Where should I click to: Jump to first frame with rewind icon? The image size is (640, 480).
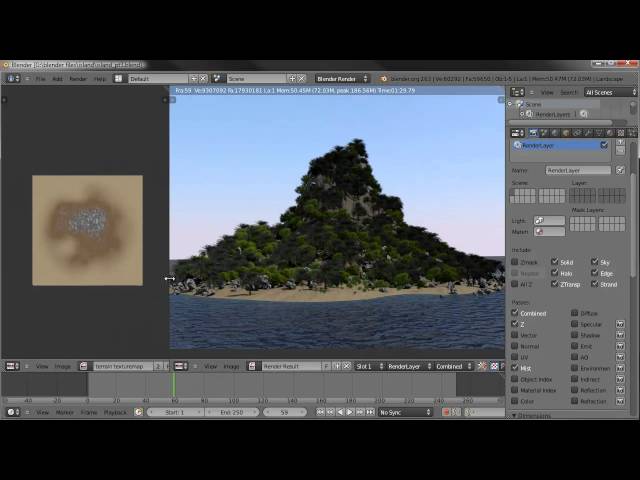coord(321,412)
